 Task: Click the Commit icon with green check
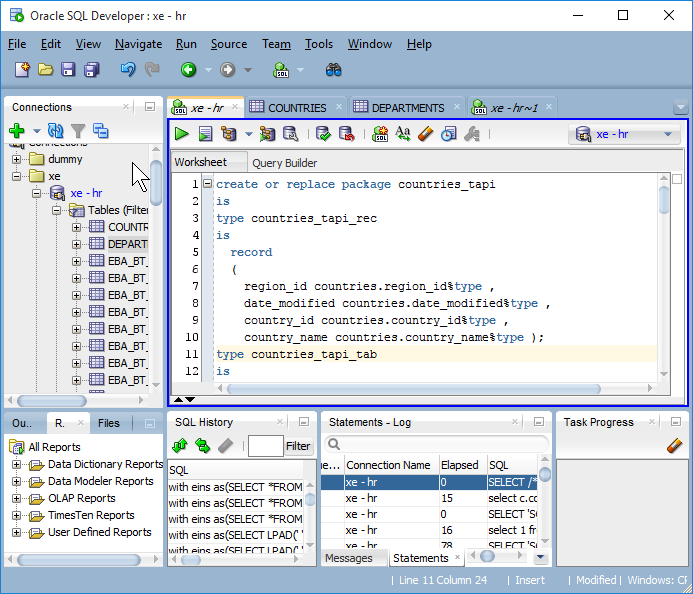pyautogui.click(x=323, y=134)
